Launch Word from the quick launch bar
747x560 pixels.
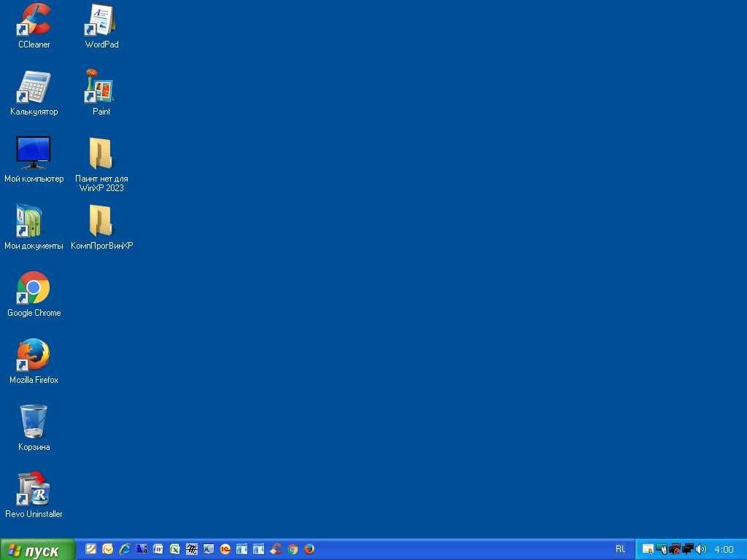point(158,549)
